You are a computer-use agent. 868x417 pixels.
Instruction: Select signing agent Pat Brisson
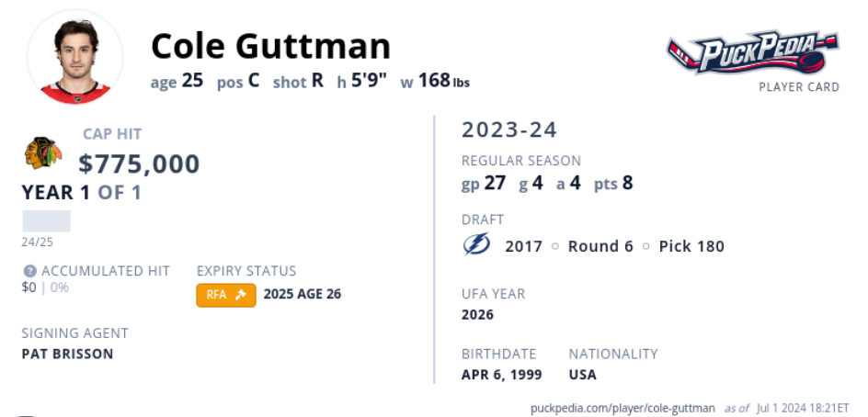(x=67, y=354)
